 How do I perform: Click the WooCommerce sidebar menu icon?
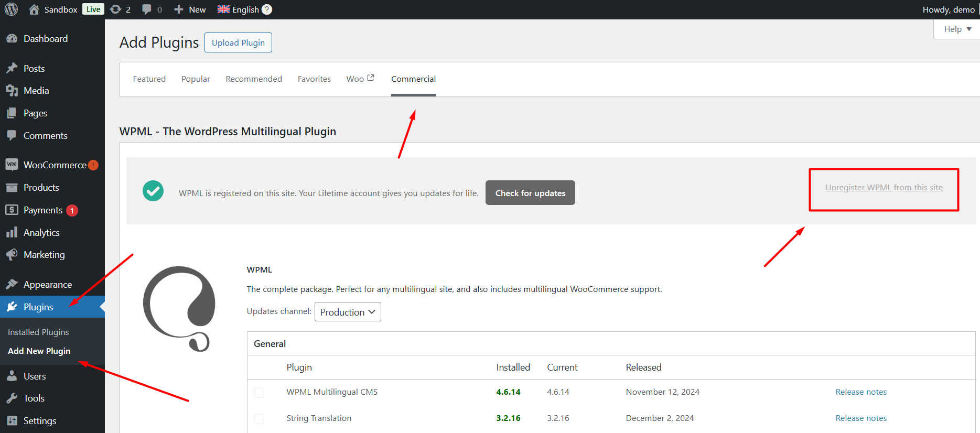[12, 165]
